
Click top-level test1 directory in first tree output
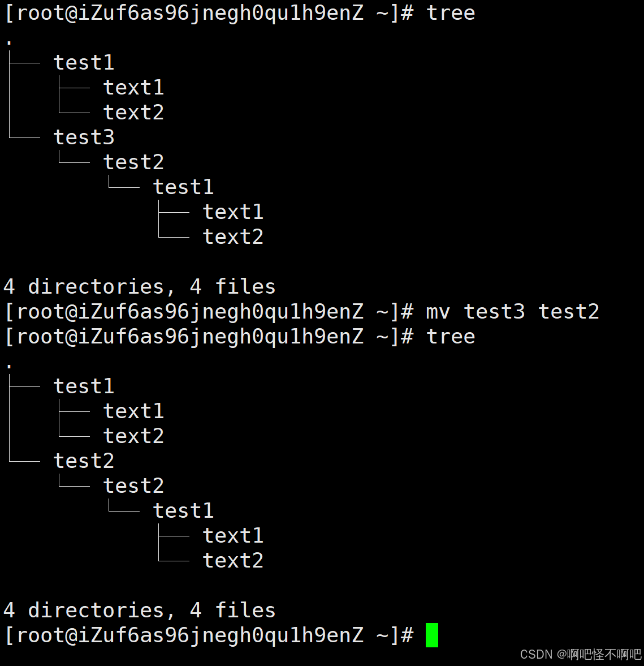(84, 63)
